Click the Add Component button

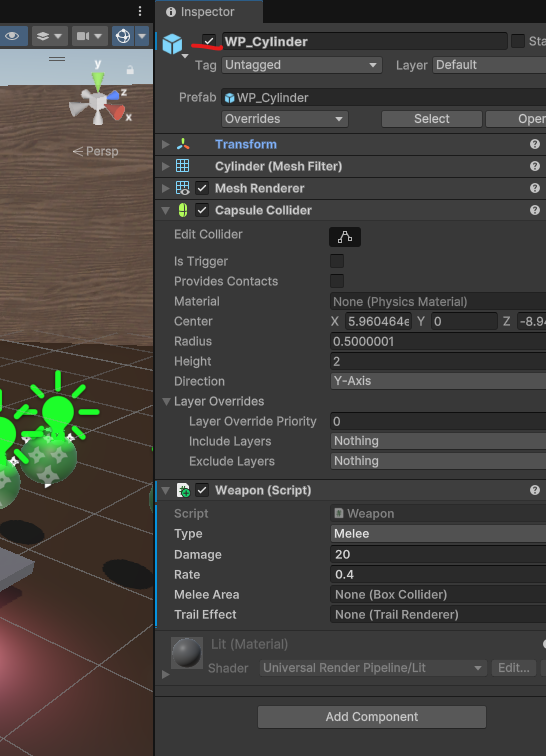372,717
